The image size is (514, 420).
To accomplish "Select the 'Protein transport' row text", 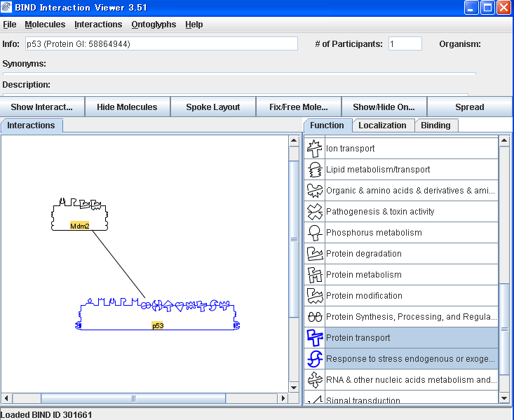I will pos(358,338).
